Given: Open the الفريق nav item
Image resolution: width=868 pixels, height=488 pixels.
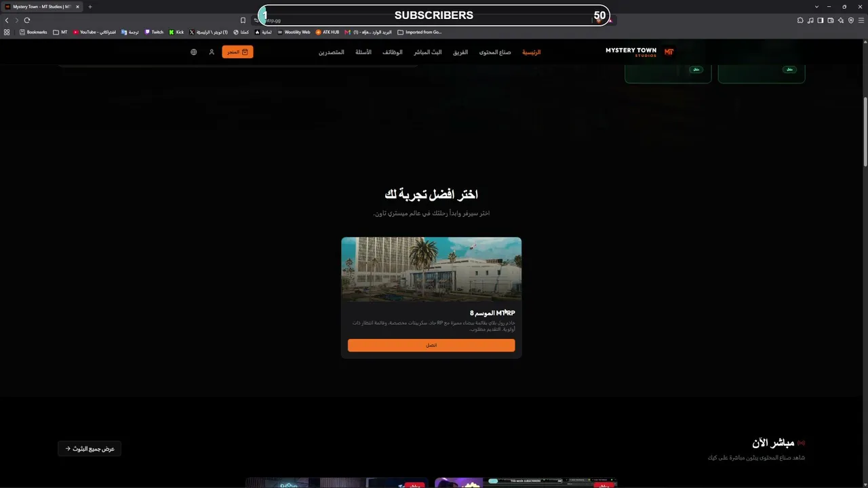Looking at the screenshot, I should click(x=460, y=52).
